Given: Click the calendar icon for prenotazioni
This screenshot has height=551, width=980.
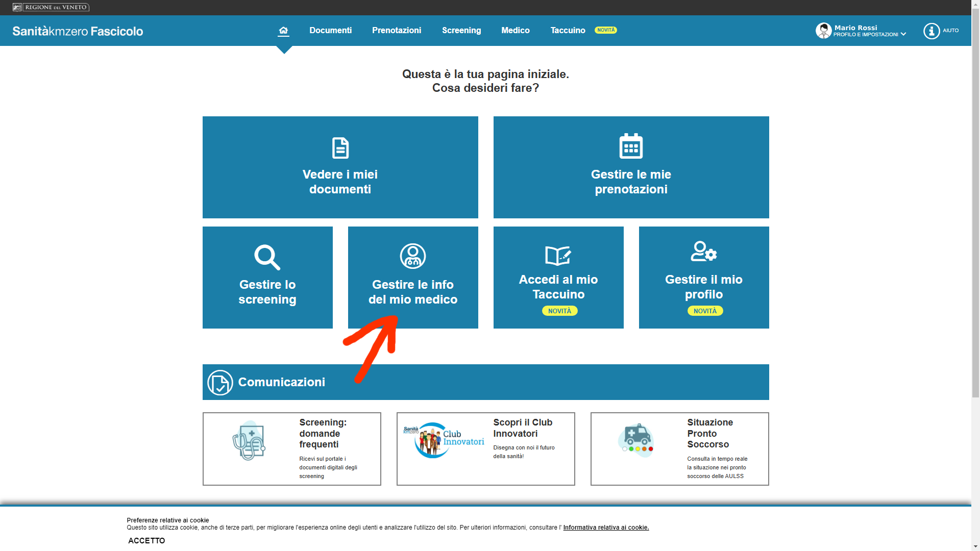Looking at the screenshot, I should coord(631,146).
